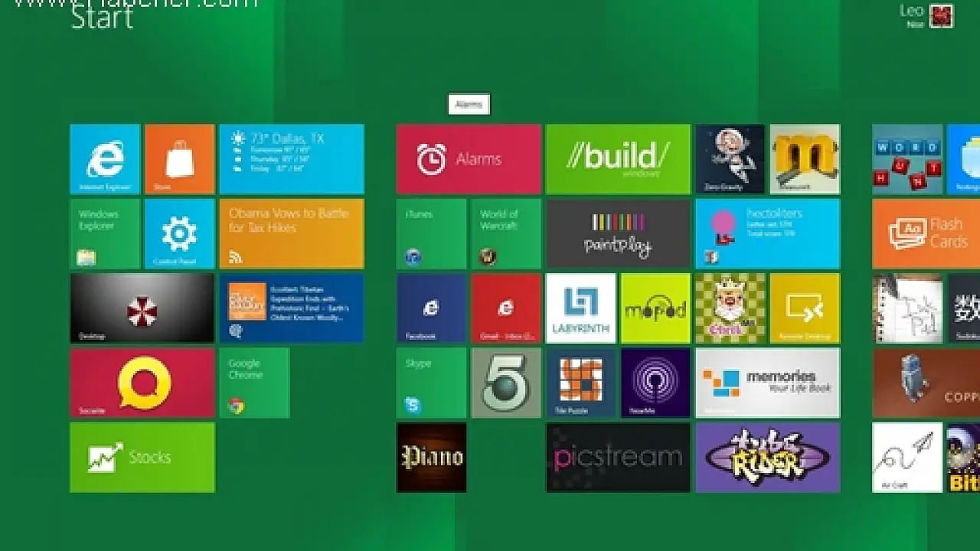Open the picstream tile
Screen dimensions: 980x551
618,458
